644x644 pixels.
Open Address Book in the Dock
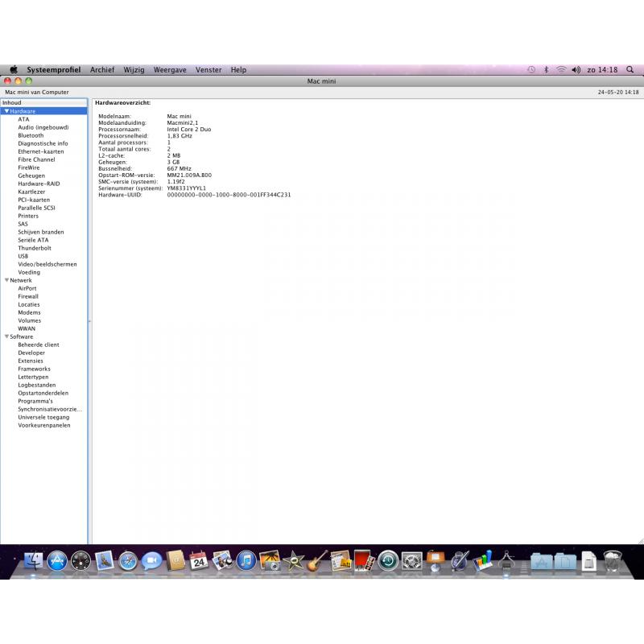[x=175, y=561]
